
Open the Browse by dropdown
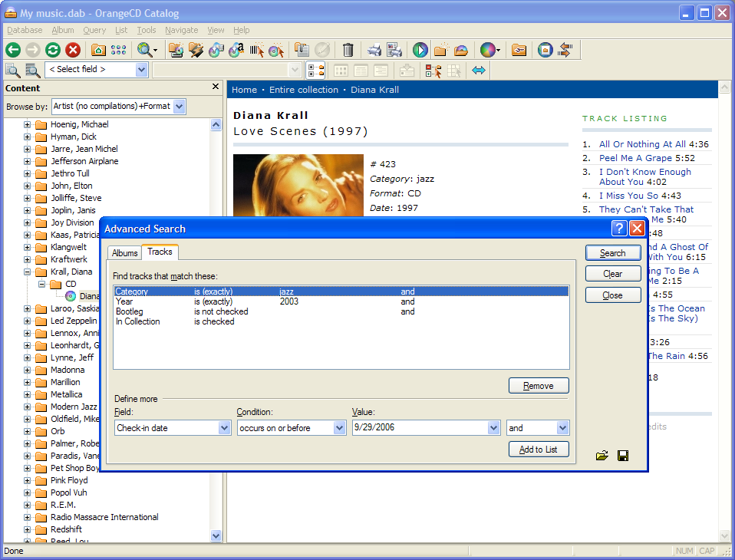(x=179, y=107)
